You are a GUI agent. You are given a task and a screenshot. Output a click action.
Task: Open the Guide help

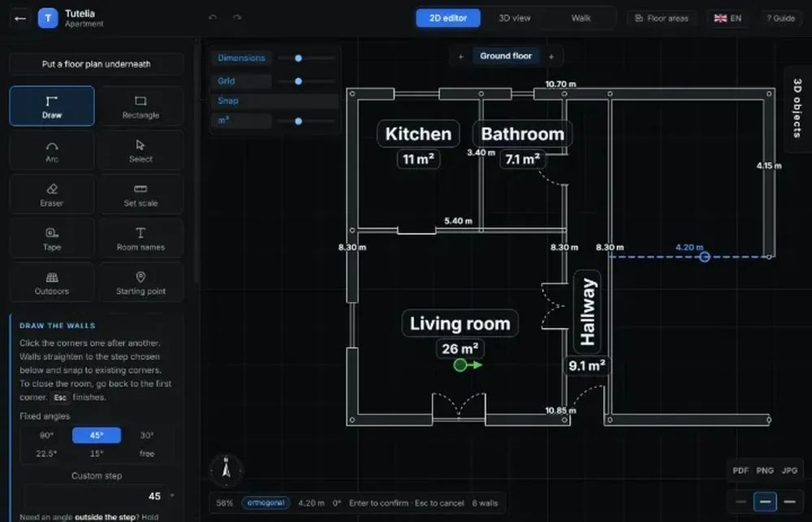tap(781, 18)
